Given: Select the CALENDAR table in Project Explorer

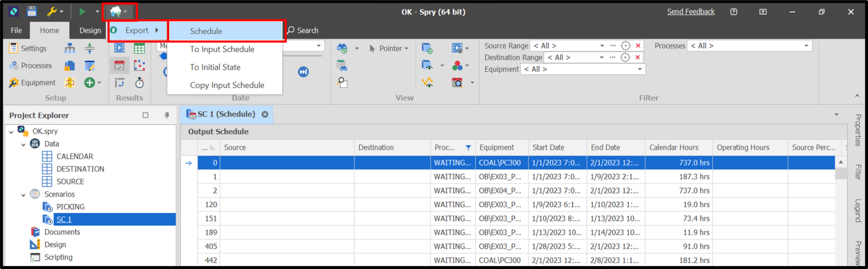Looking at the screenshot, I should click(75, 156).
